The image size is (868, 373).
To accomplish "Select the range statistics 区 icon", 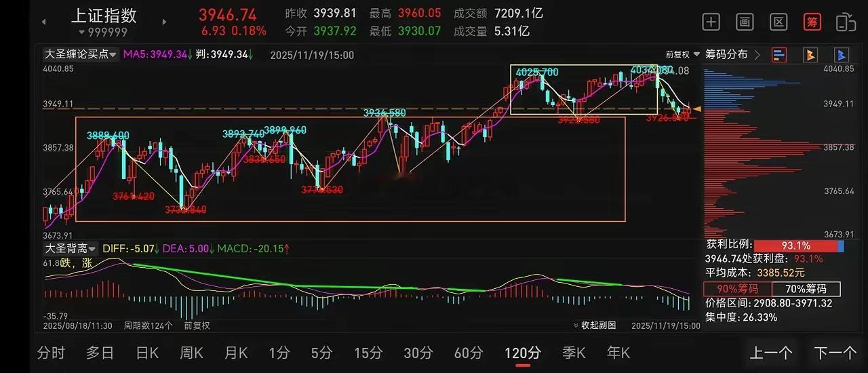I will pos(778,22).
